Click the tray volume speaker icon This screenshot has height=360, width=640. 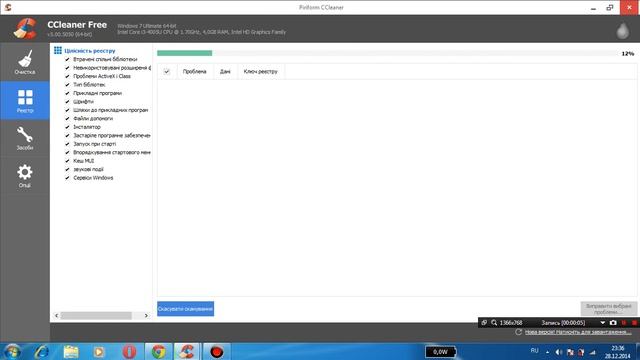559,352
